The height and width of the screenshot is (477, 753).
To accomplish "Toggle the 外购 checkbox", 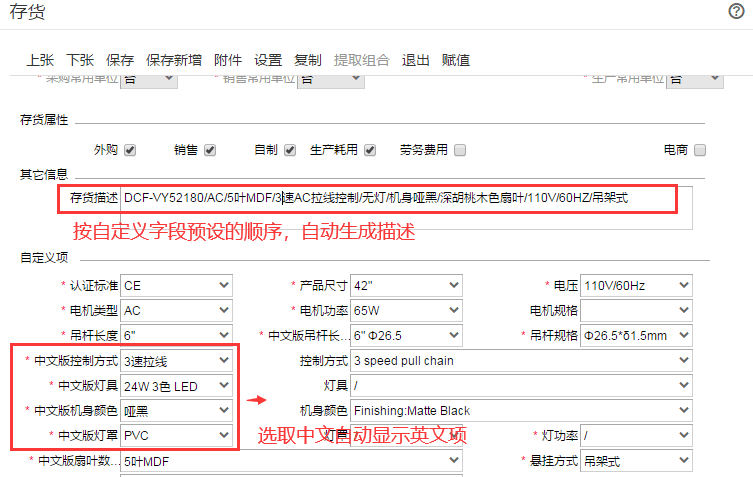I will point(130,150).
